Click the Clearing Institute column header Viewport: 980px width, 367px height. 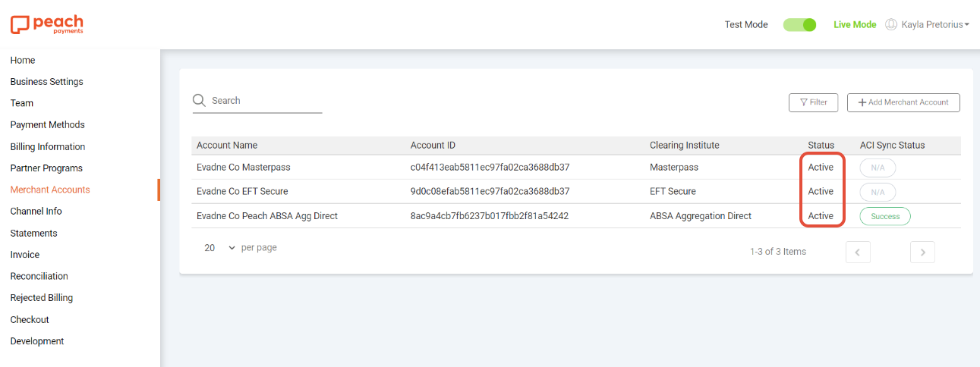tap(685, 145)
